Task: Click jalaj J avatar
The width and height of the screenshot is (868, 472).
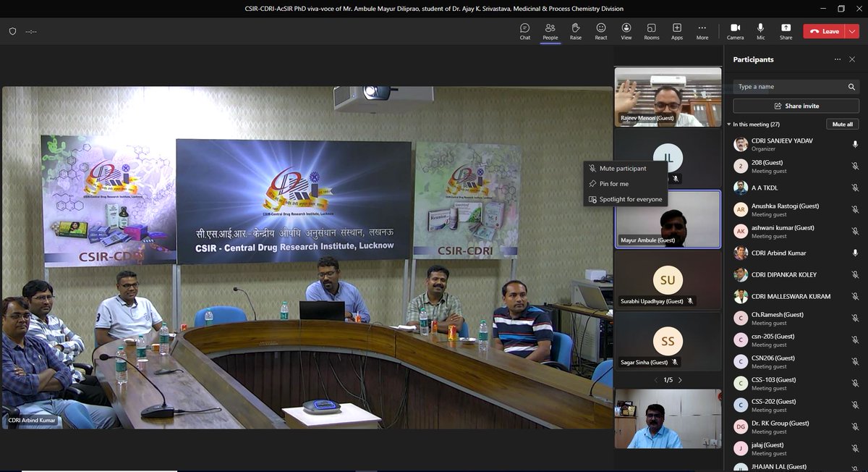Action: 741,449
